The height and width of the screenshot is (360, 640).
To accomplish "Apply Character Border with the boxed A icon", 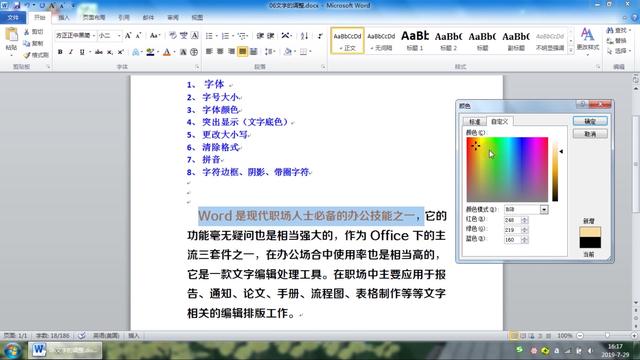I will pos(195,36).
